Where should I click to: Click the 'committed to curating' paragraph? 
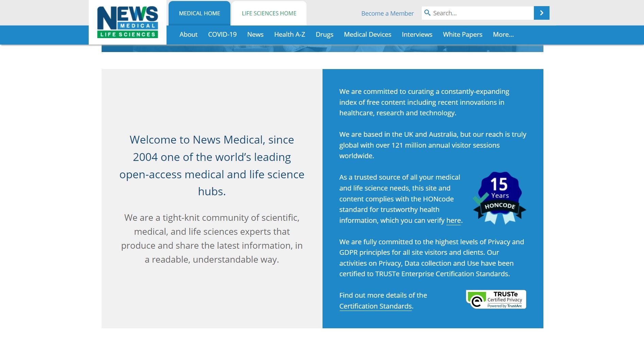click(424, 102)
